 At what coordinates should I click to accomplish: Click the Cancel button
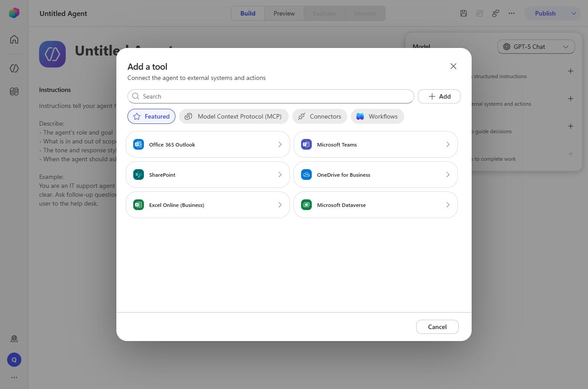(437, 327)
